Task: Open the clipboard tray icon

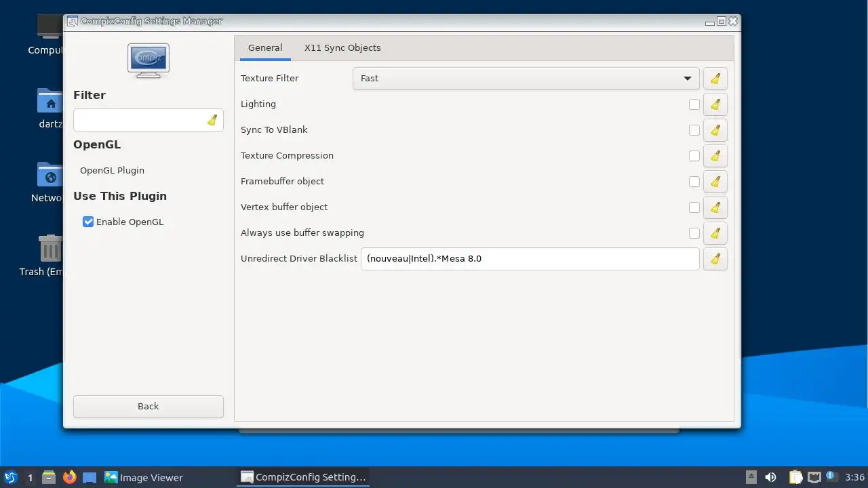Action: (795, 477)
